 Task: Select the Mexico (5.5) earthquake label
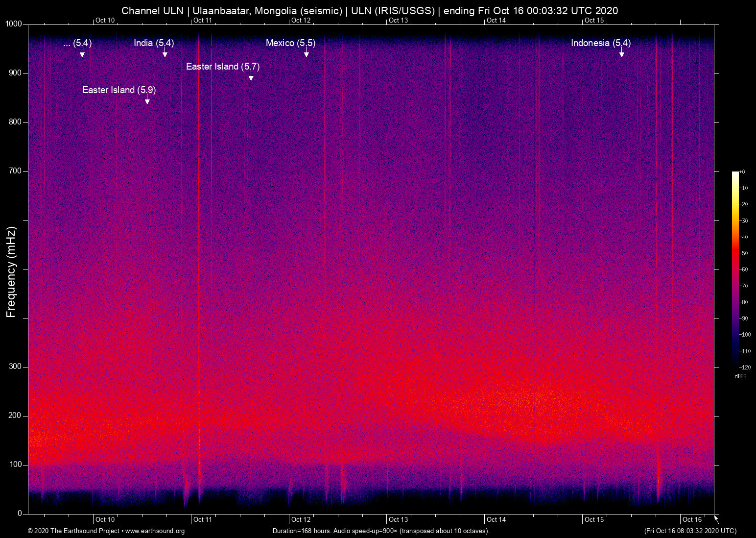tap(290, 43)
